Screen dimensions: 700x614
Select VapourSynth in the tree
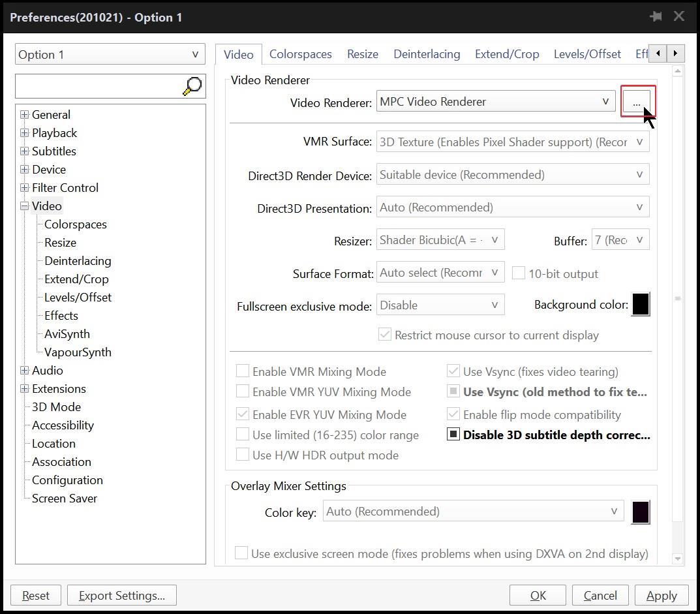pyautogui.click(x=78, y=352)
